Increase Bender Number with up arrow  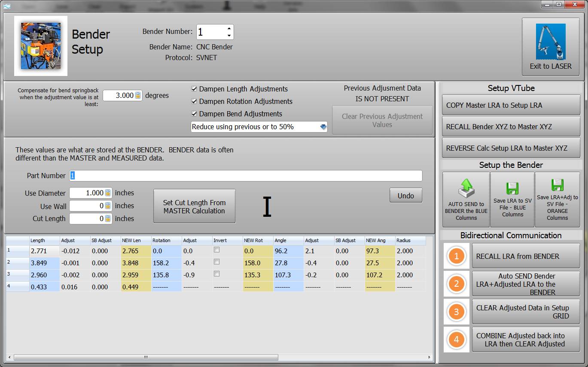pos(229,28)
